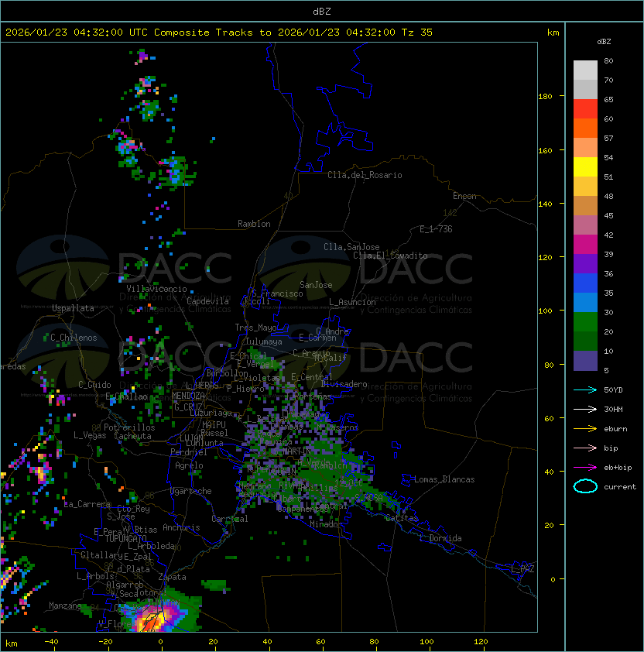Click the 'Mirador' map label
Image resolution: width=644 pixels, height=652 pixels.
[x=327, y=524]
